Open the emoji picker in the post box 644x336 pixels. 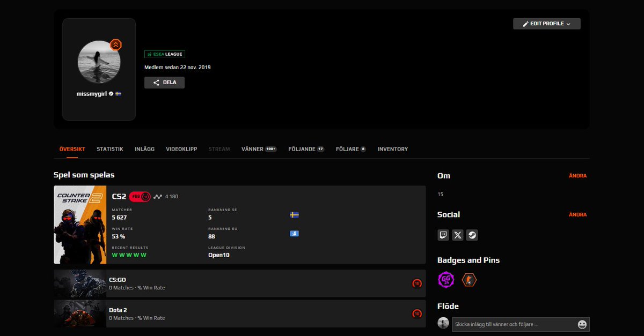pyautogui.click(x=582, y=324)
